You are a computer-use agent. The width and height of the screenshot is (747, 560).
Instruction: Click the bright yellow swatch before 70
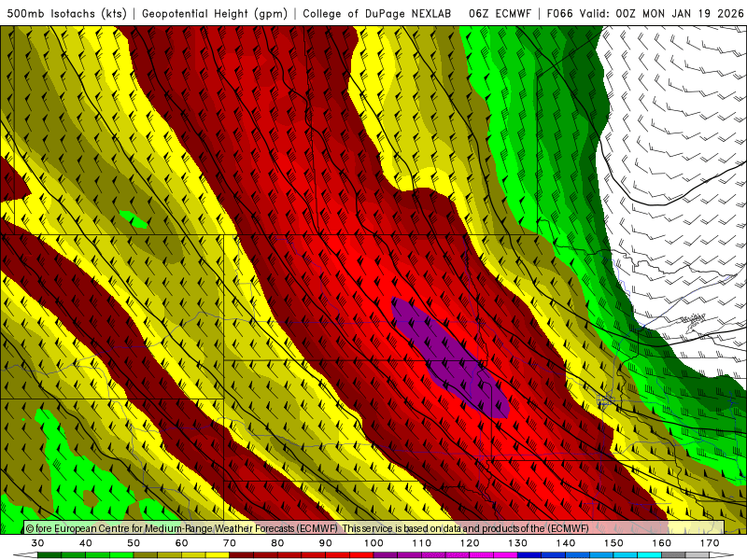[218, 555]
